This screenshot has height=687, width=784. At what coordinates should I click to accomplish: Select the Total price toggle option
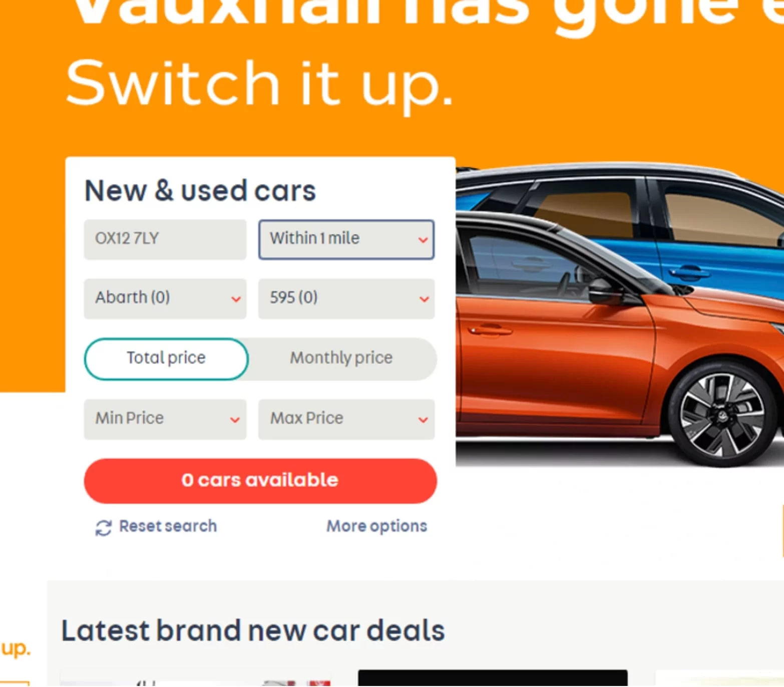(x=166, y=359)
